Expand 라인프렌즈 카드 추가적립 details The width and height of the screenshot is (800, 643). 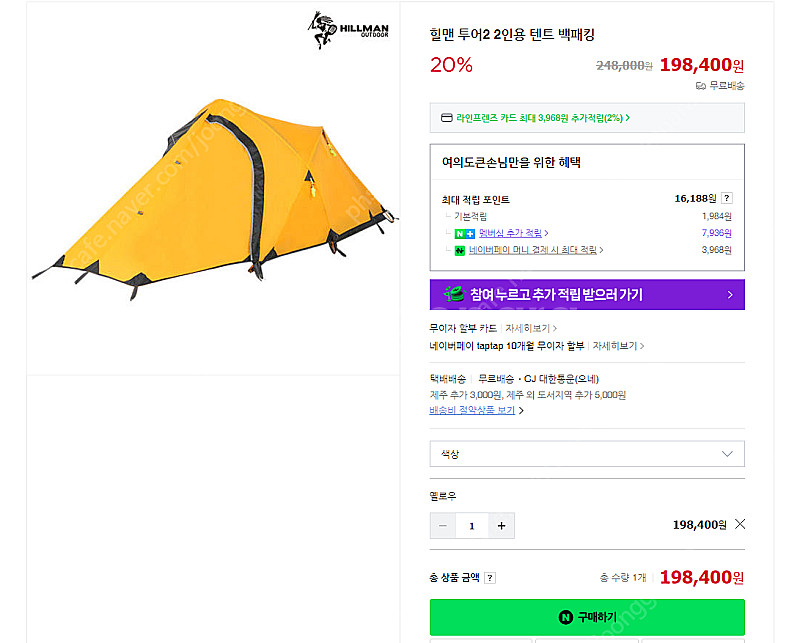coord(542,118)
